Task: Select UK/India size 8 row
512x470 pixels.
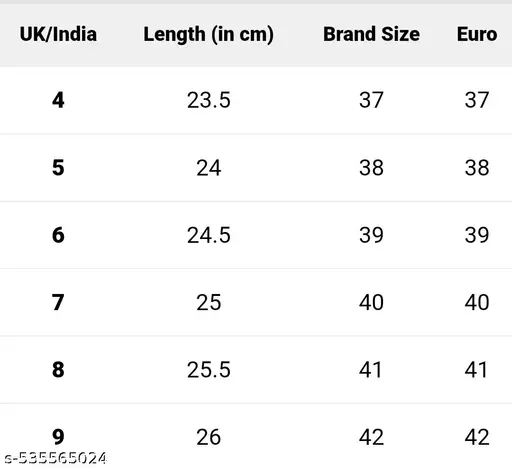Action: [x=256, y=370]
